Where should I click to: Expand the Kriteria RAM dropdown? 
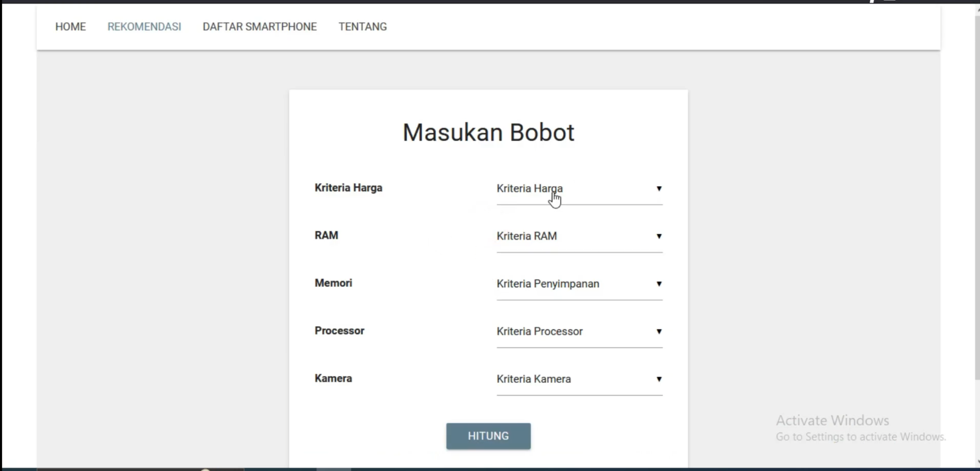pos(579,236)
